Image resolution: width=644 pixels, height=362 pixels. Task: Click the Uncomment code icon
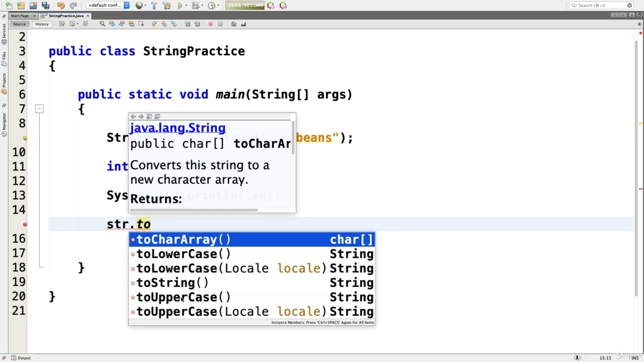click(243, 24)
